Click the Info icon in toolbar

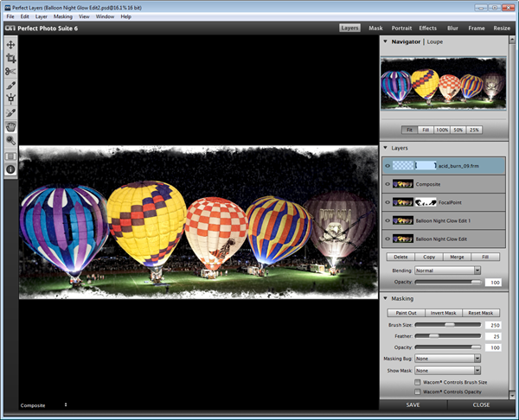[10, 169]
